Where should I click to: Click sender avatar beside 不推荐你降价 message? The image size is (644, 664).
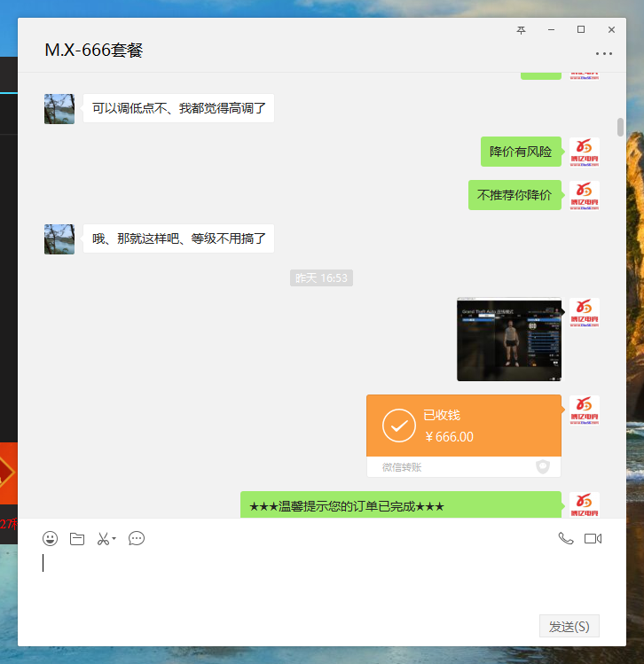click(585, 195)
